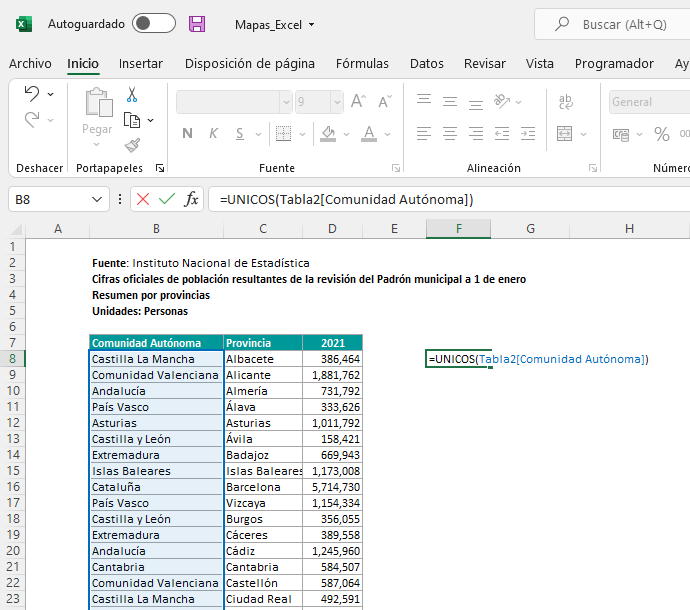Expand the Name Box dropdown

coord(98,199)
